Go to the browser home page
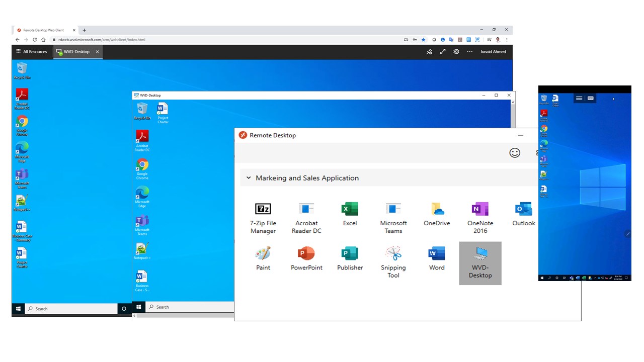Screen dimensions: 644x362 click(43, 40)
